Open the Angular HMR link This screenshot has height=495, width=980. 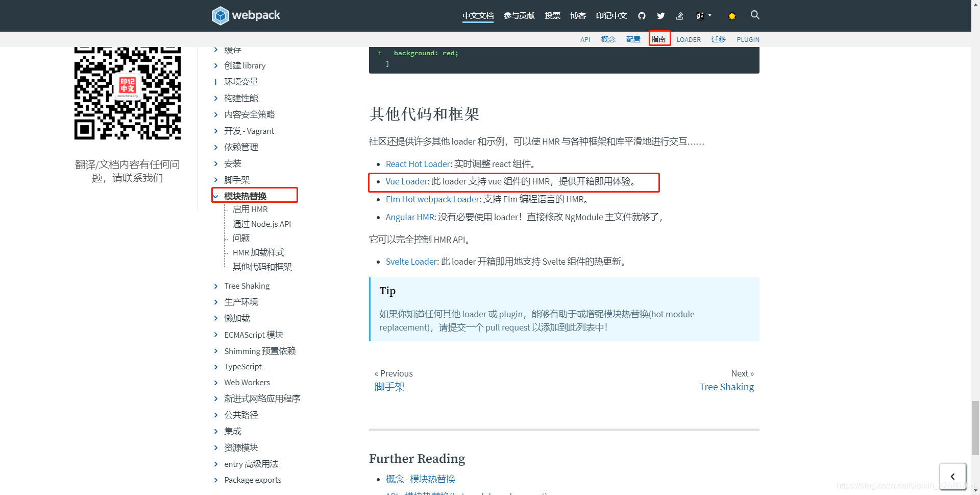point(409,217)
